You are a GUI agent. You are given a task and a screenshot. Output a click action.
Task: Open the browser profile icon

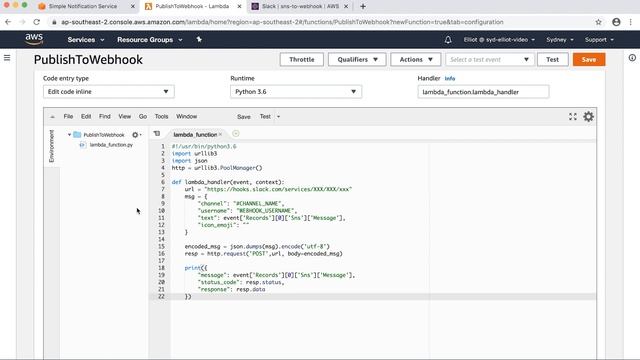click(616, 22)
